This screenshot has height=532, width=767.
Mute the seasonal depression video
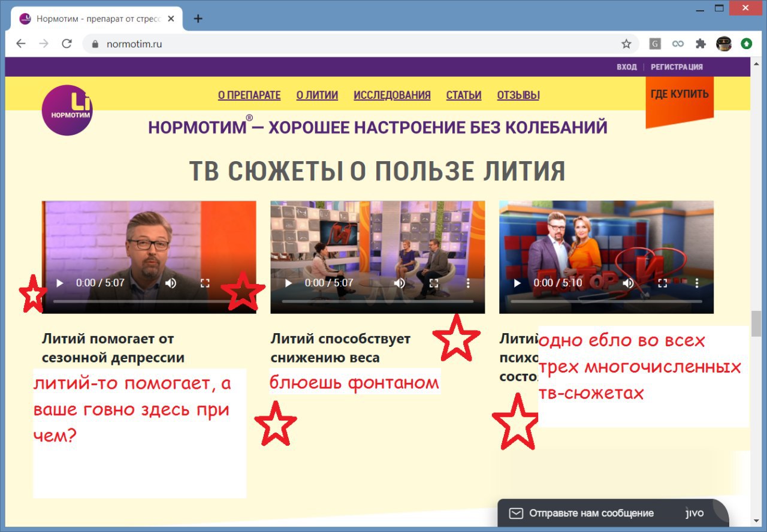click(171, 283)
